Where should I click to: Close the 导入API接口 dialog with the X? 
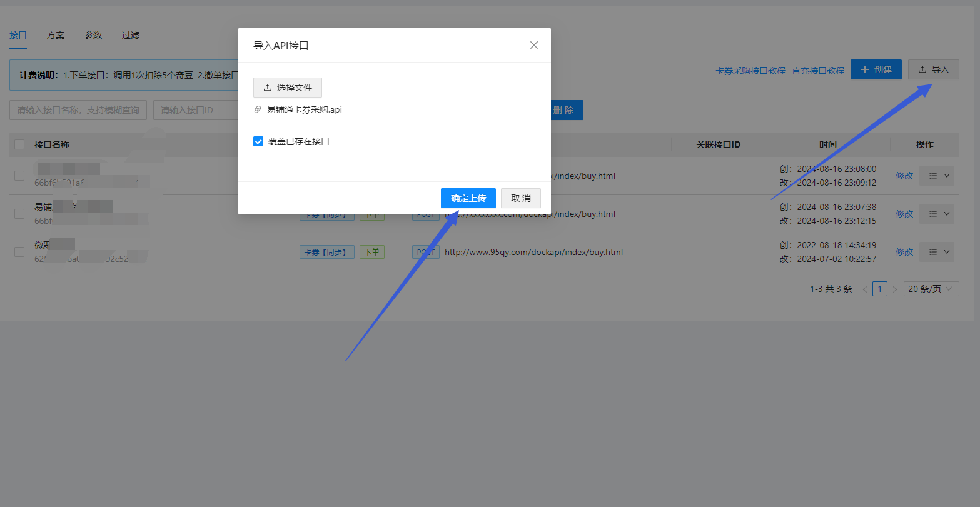click(x=533, y=45)
